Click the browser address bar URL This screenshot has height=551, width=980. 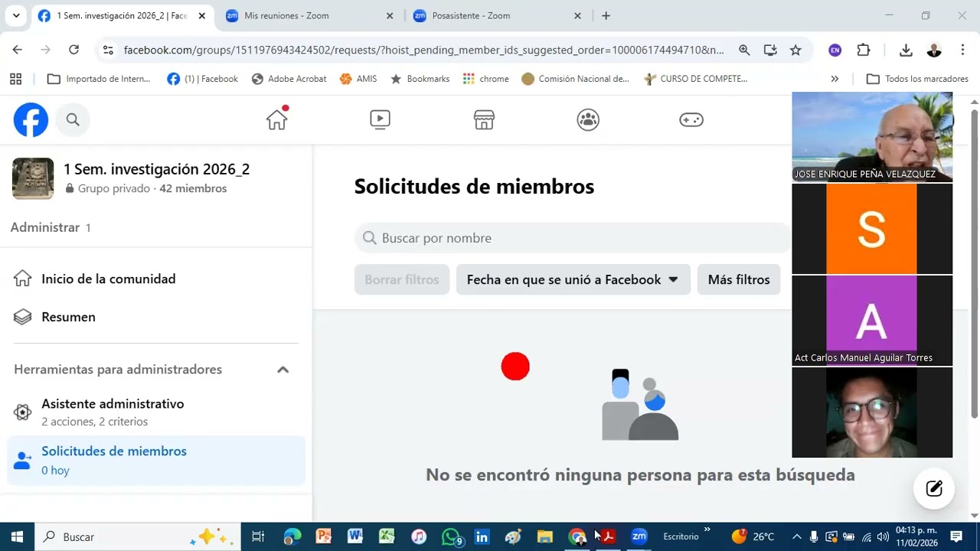point(423,50)
